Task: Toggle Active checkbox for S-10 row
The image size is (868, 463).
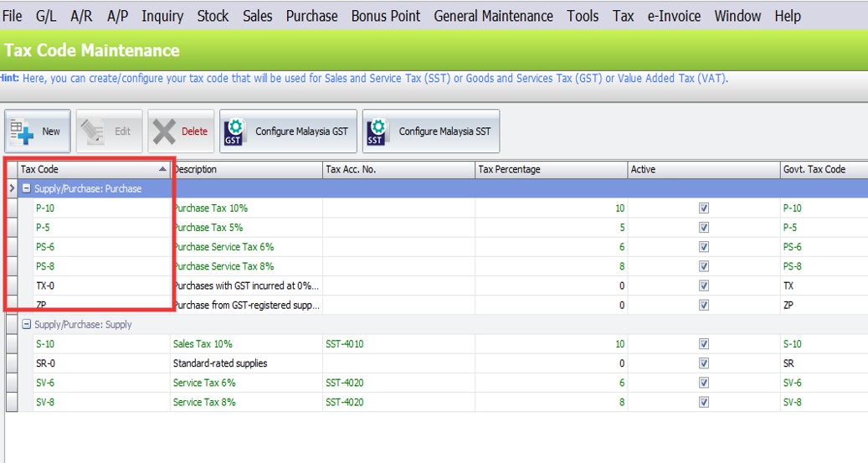Action: click(703, 344)
